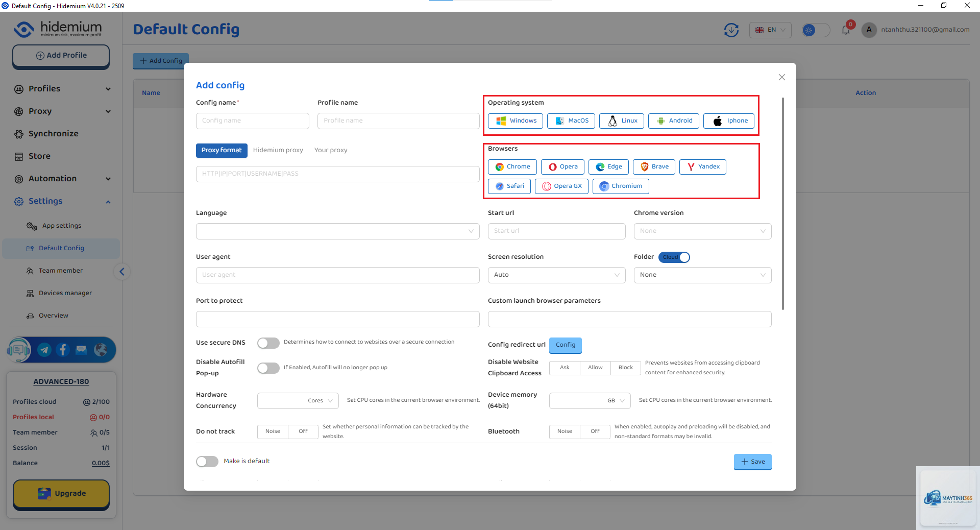Open Device memory GB dropdown
The height and width of the screenshot is (530, 980).
click(x=590, y=401)
